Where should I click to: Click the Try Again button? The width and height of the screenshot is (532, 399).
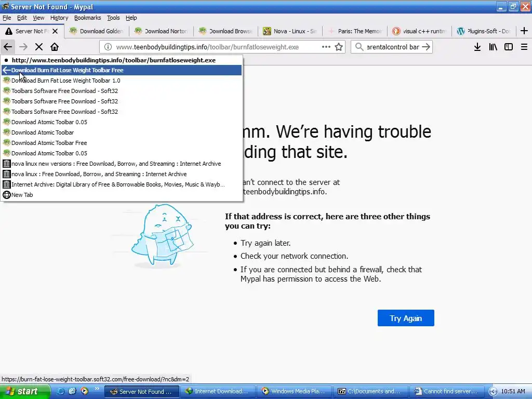[406, 318]
